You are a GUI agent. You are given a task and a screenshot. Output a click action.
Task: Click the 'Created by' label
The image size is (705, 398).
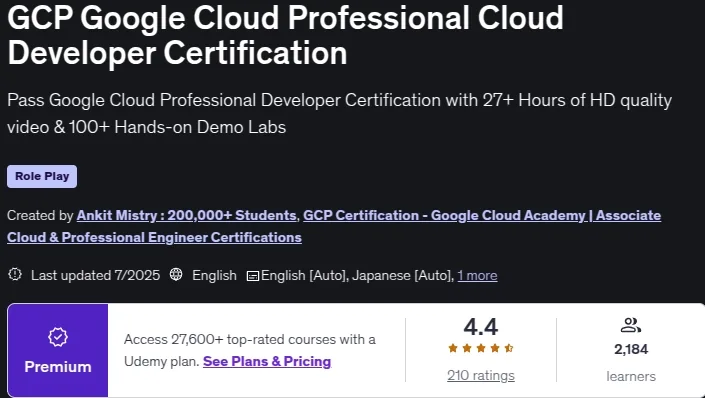(x=40, y=215)
